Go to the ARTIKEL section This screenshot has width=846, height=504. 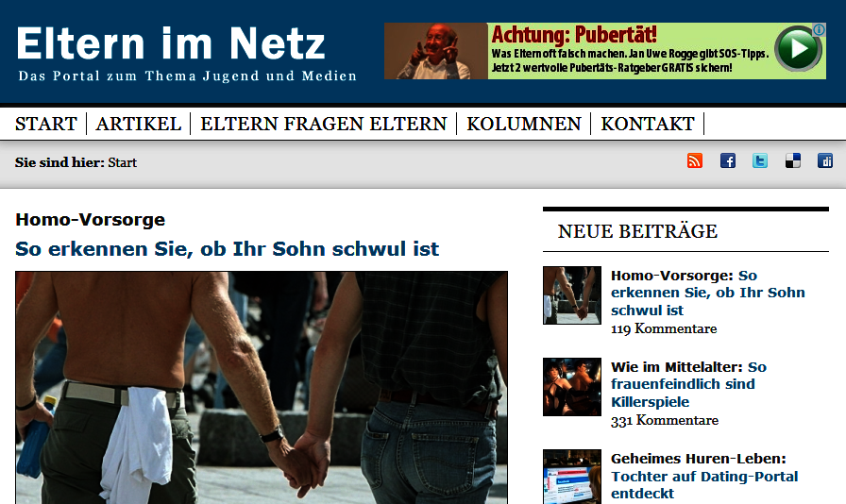click(x=139, y=124)
